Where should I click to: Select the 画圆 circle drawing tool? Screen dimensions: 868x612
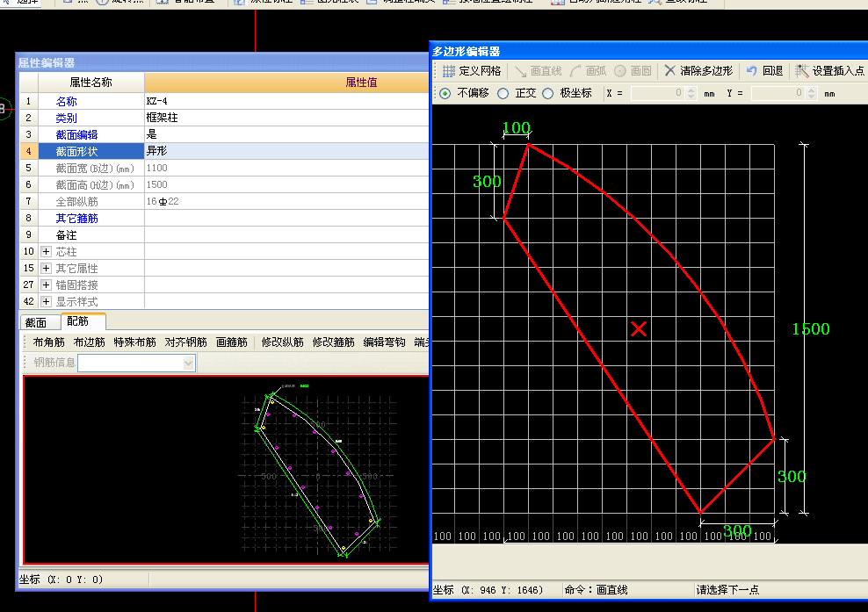[x=633, y=71]
